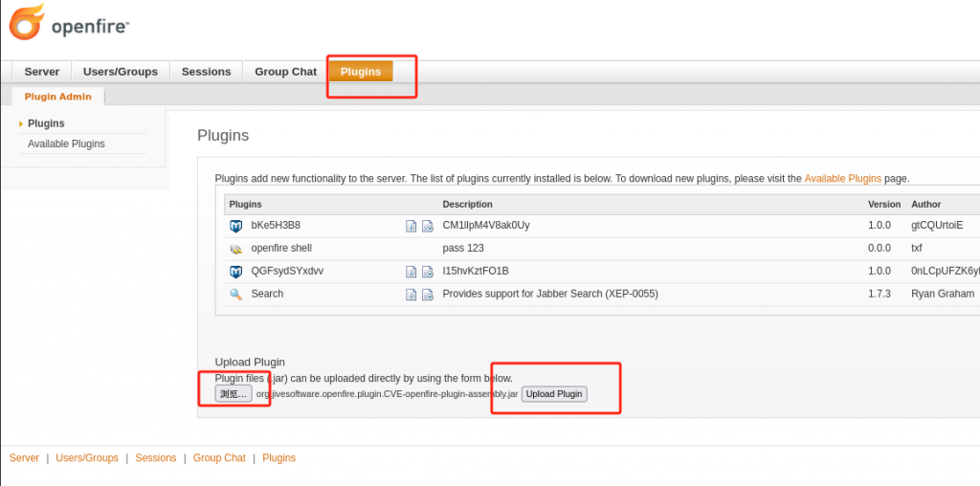Follow the Available Plugins link in description

point(842,178)
